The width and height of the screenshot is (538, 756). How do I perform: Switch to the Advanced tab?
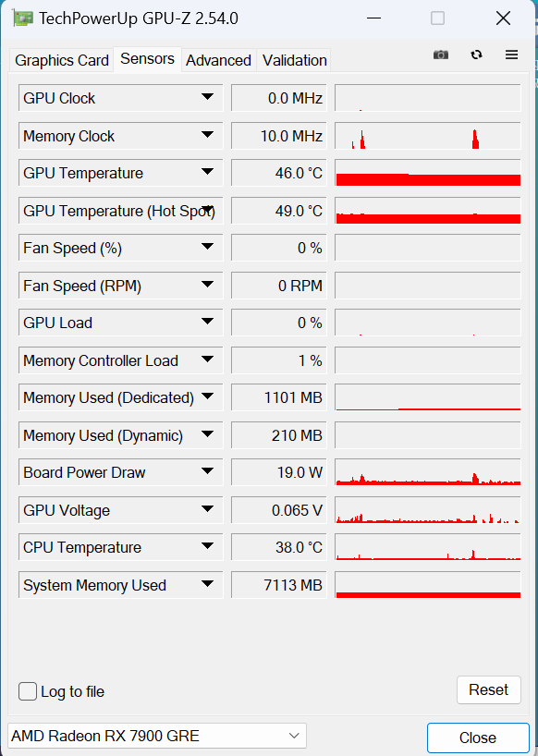(x=219, y=60)
